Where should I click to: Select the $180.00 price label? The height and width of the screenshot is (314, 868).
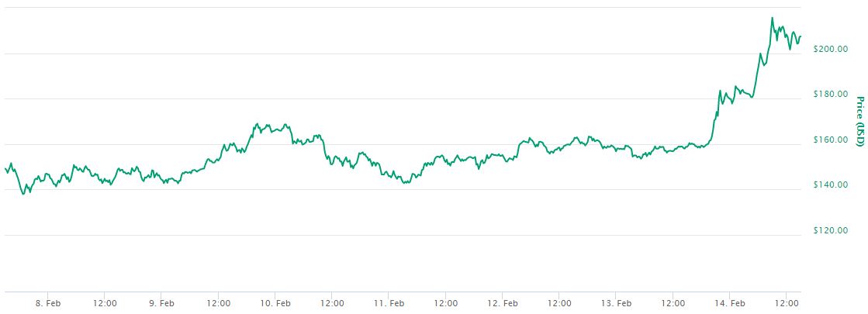(828, 95)
